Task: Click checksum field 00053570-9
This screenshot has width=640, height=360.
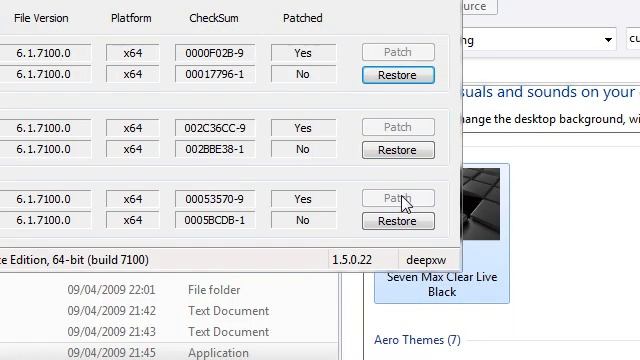Action: [215, 199]
